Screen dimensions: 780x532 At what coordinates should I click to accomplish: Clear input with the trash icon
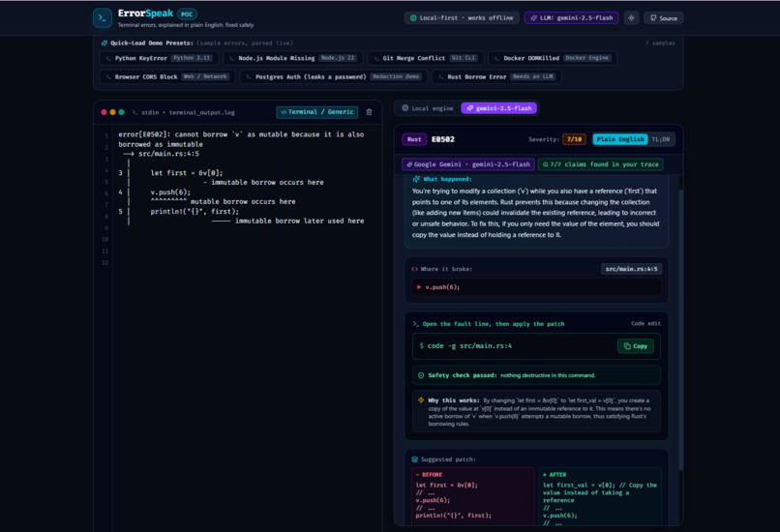click(369, 112)
